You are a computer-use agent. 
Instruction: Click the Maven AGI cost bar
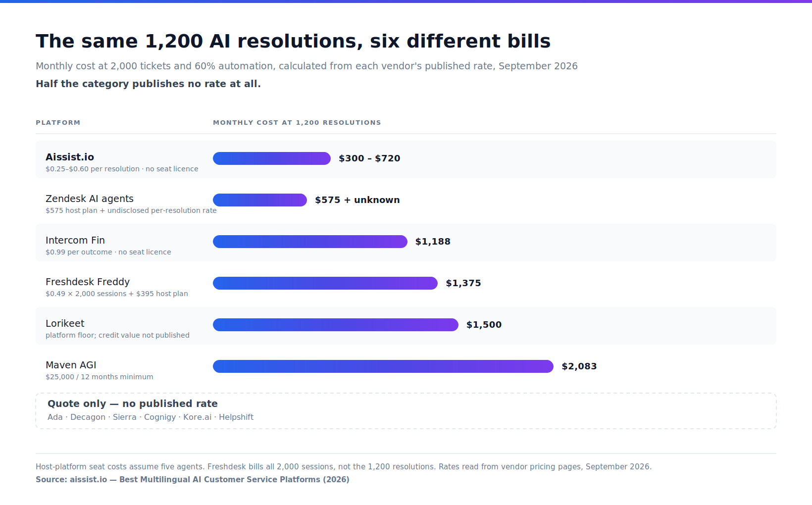click(x=383, y=366)
